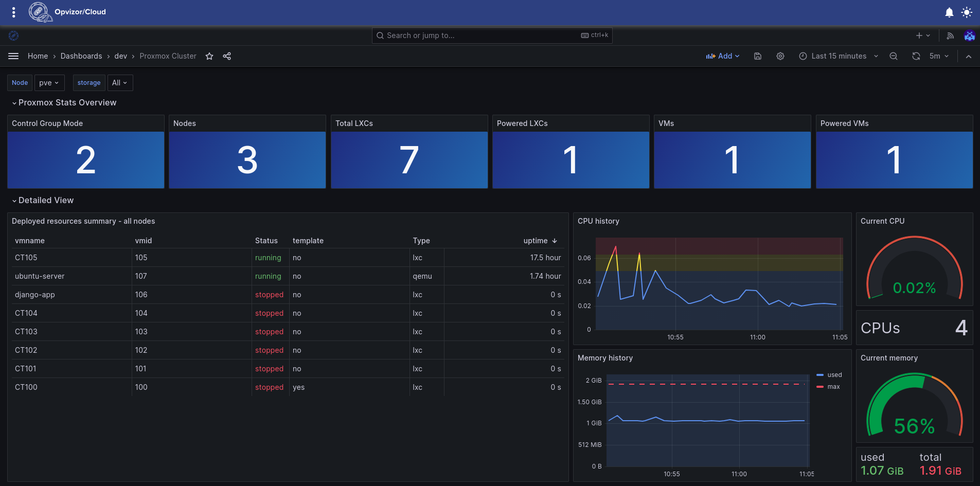Viewport: 980px width, 486px height.
Task: Click the Deployed resources summary title
Action: pos(83,221)
